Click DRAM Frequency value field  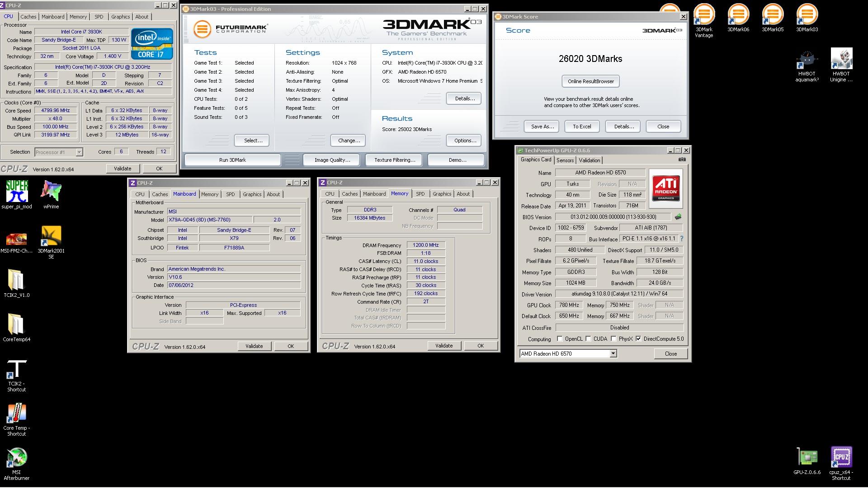click(426, 245)
